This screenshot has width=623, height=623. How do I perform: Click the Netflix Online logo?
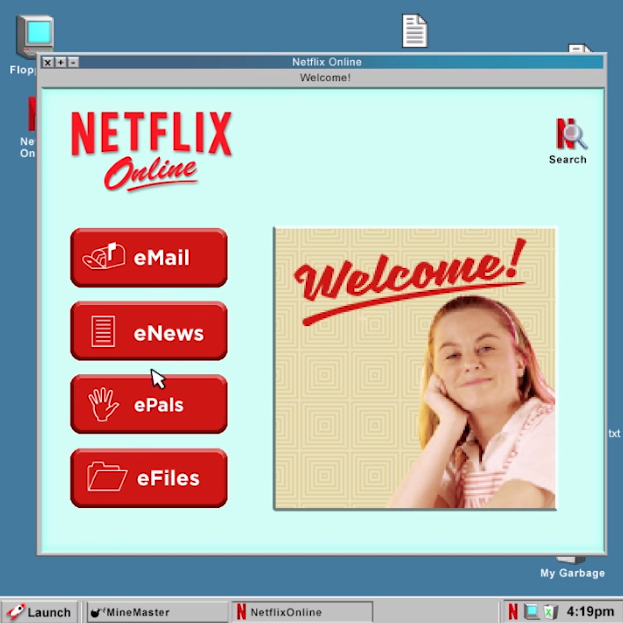click(x=151, y=151)
